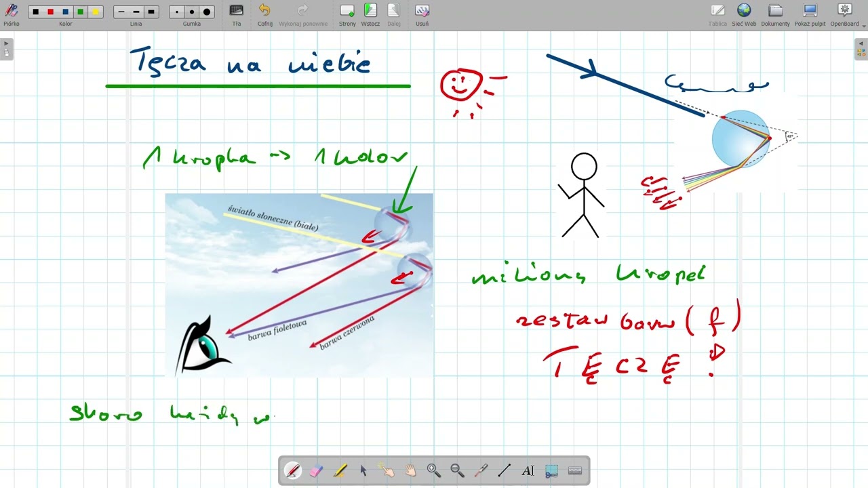Select the black pen color
868x488 pixels.
36,12
